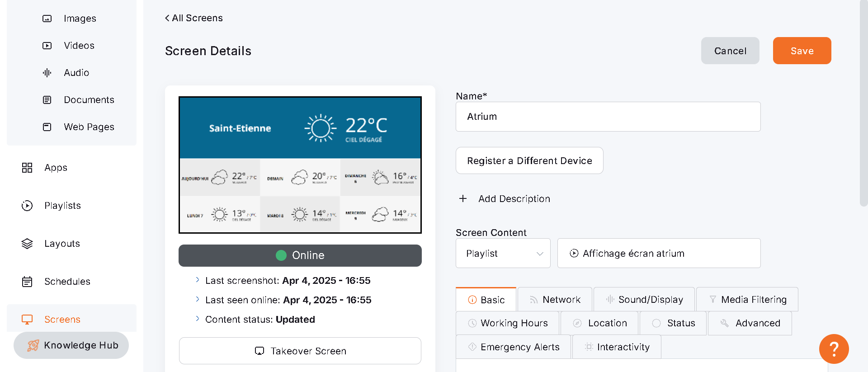This screenshot has height=372, width=868.
Task: Open the Sound/Display tab
Action: 644,300
